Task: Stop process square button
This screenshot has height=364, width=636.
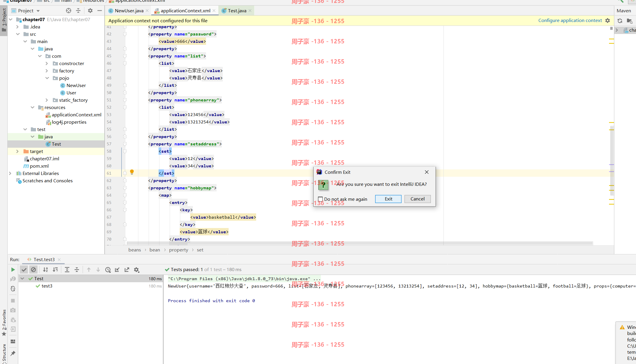Action: point(13,301)
